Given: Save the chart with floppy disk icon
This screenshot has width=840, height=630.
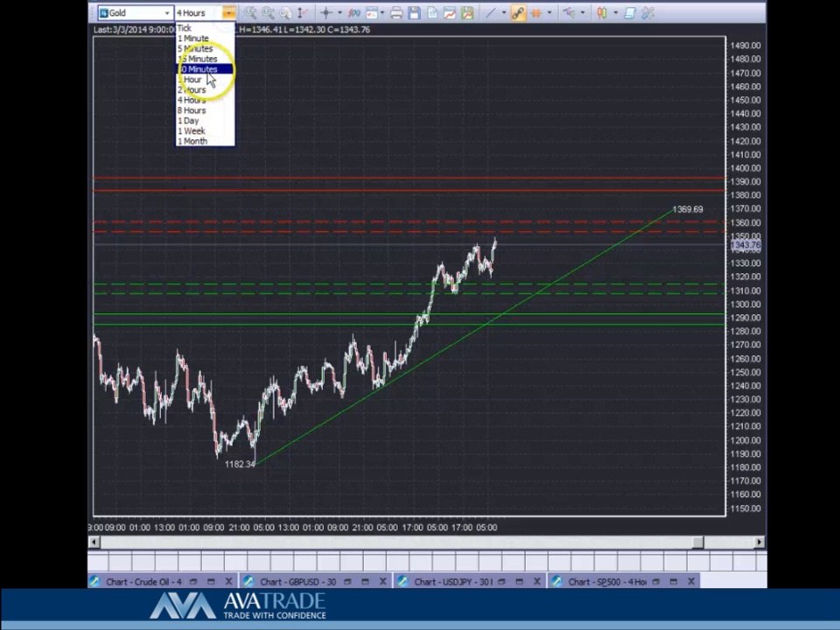Looking at the screenshot, I should (414, 13).
